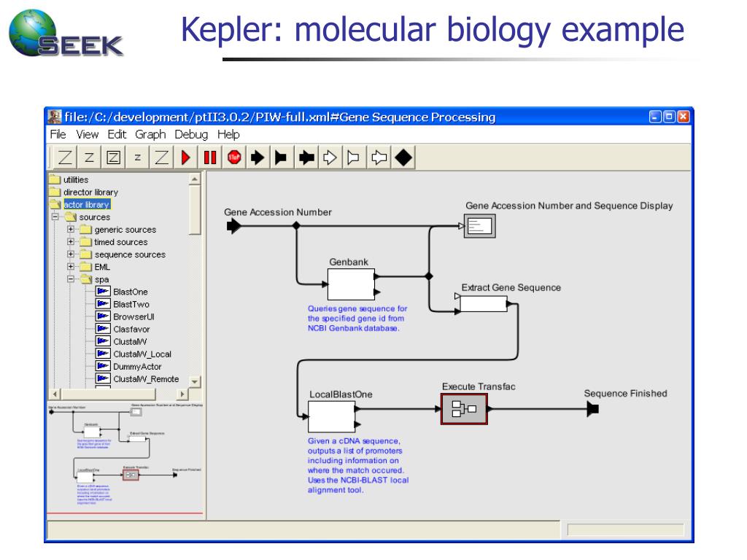Select the Extract Gene Sequence actor box
Image resolution: width=747 pixels, height=560 pixels.
coord(483,304)
